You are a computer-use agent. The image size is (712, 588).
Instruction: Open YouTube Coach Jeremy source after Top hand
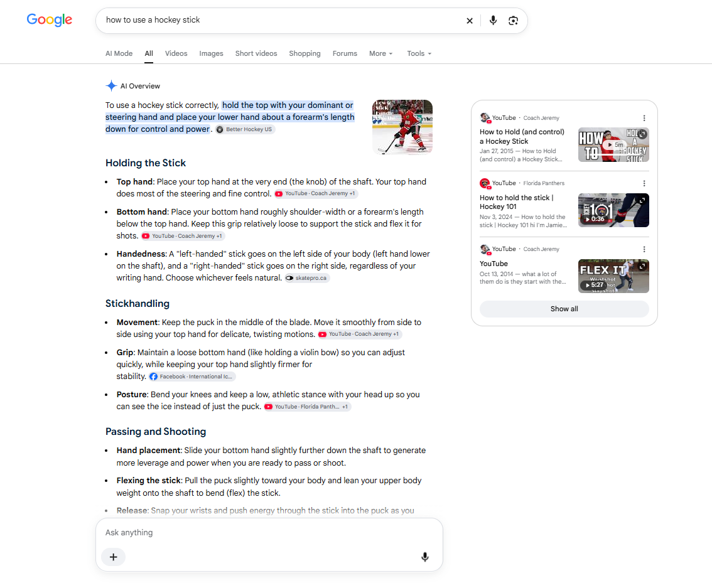coord(316,193)
